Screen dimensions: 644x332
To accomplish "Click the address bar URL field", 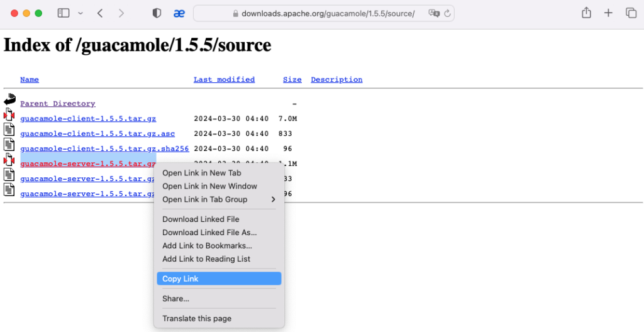I will coord(324,13).
